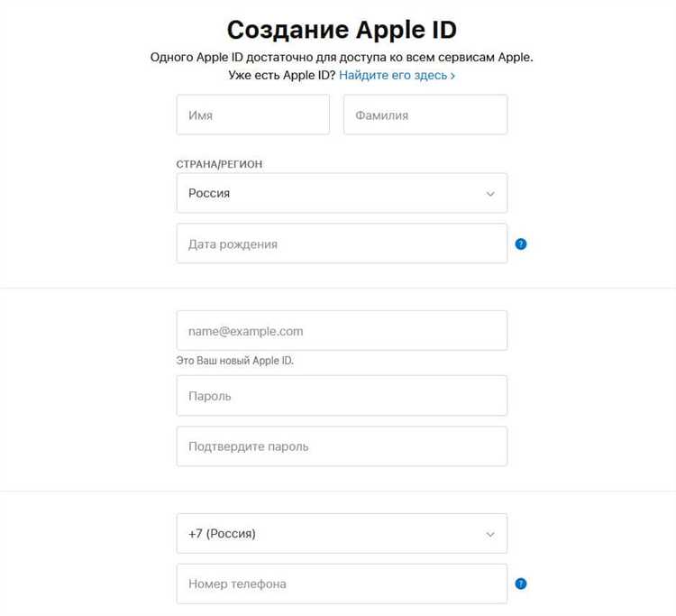Image resolution: width=676 pixels, height=616 pixels.
Task: Expand the +7 (Россия) phone code dropdown
Action: coord(342,533)
